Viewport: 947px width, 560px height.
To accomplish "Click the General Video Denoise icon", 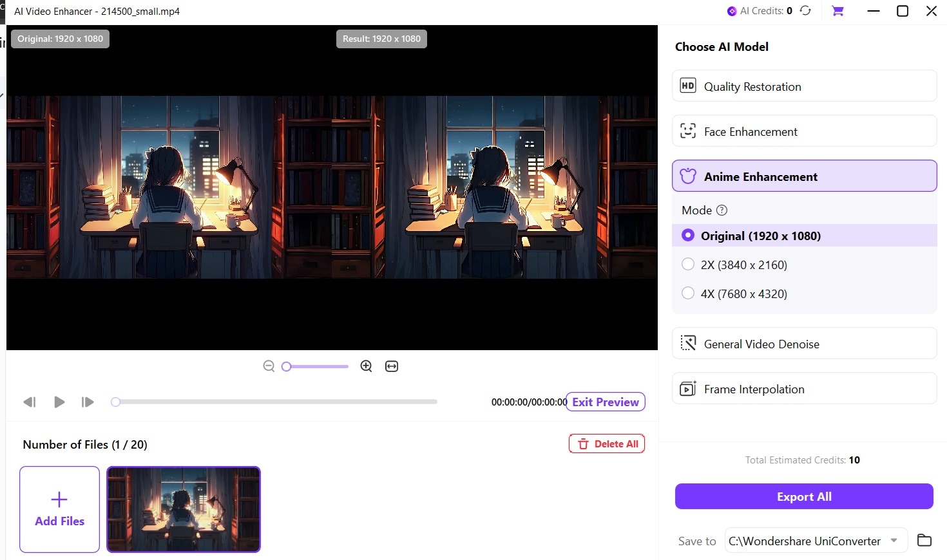I will pos(688,343).
